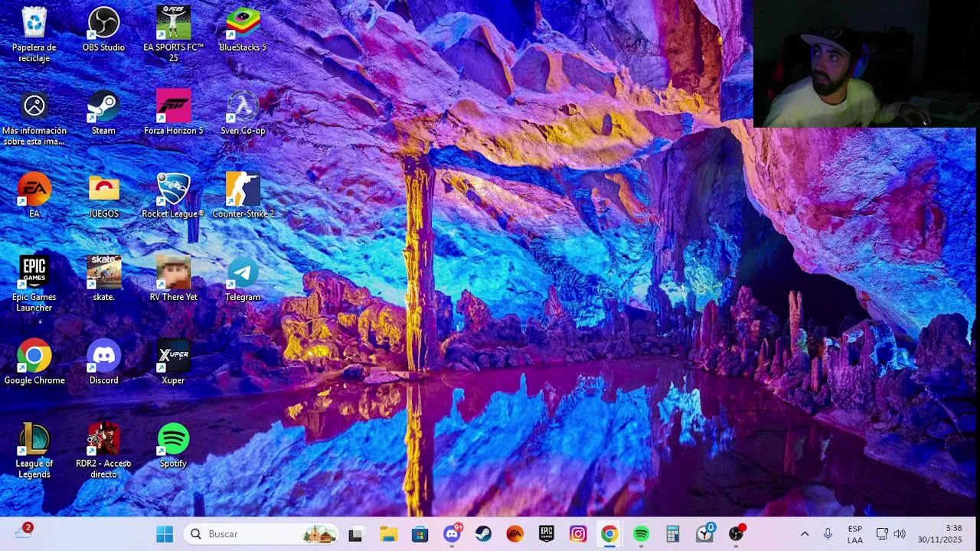The height and width of the screenshot is (551, 980).
Task: Select the RV There Yet shortcut
Action: 174,279
